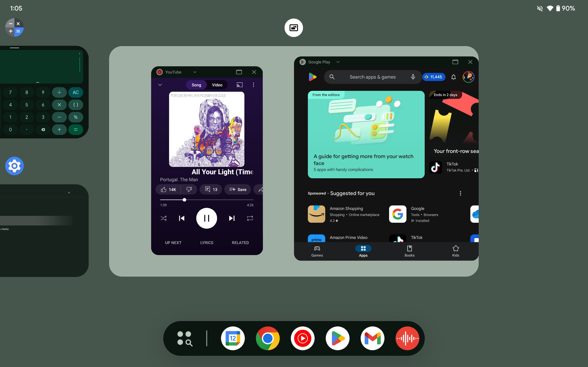Toggle Song tab in YouTube music player
Image resolution: width=588 pixels, height=367 pixels.
tap(196, 85)
